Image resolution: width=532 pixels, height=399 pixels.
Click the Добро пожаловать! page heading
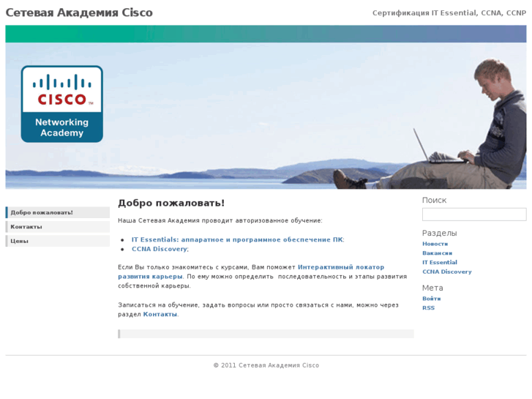pyautogui.click(x=171, y=203)
